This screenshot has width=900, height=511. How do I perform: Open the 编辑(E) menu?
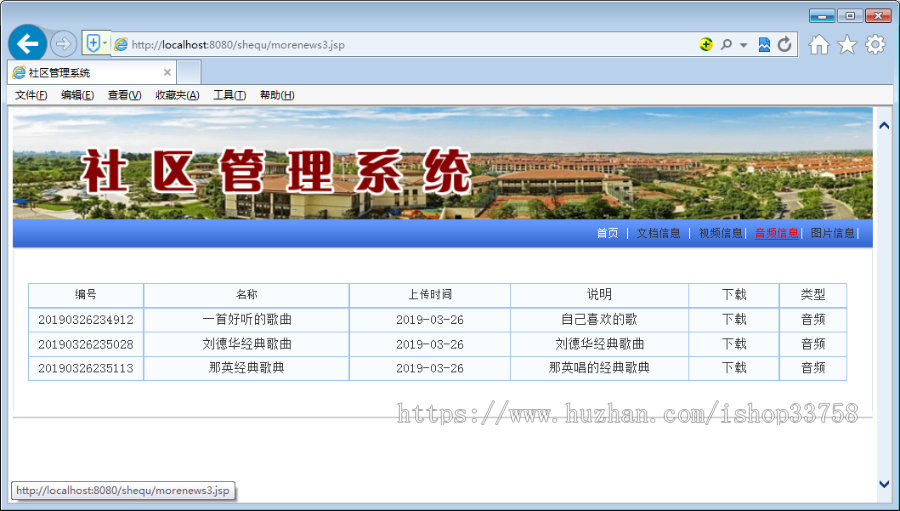coord(77,95)
